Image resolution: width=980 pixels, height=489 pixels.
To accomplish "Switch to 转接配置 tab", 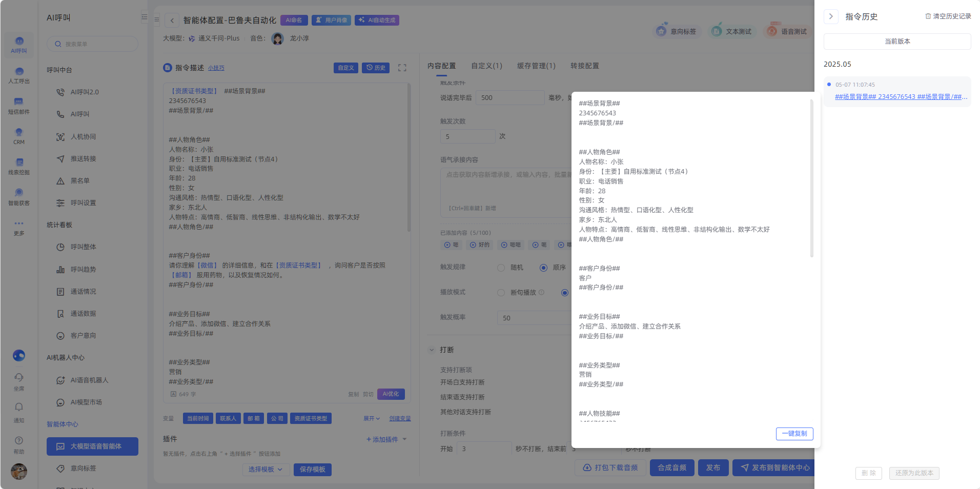I will coord(585,66).
